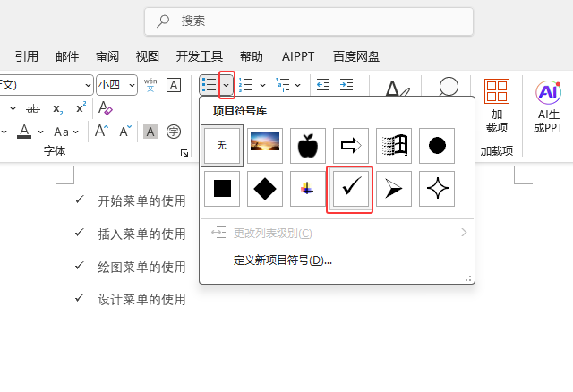
Task: Click the 加载项 add-ins button
Action: (497, 106)
